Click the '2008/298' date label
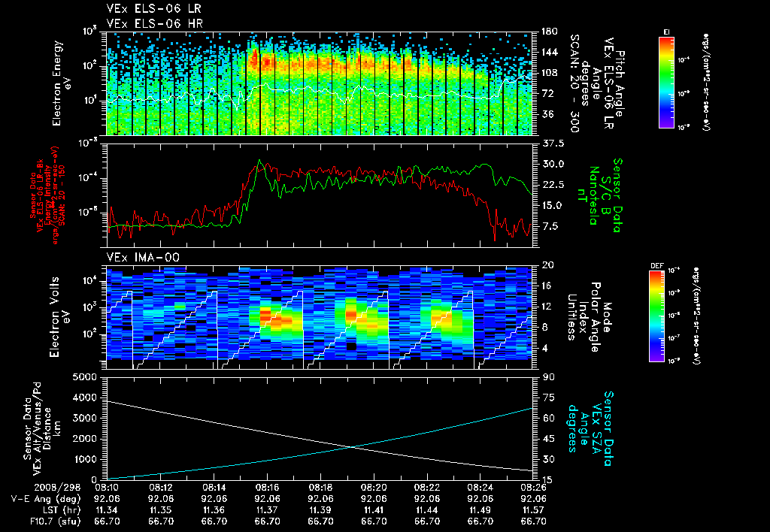 click(x=57, y=488)
